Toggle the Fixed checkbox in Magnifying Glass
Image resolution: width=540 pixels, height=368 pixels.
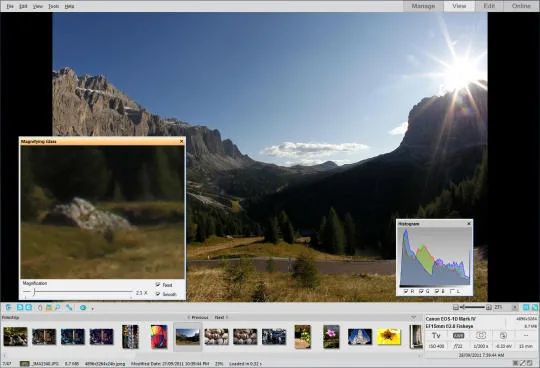coord(158,285)
